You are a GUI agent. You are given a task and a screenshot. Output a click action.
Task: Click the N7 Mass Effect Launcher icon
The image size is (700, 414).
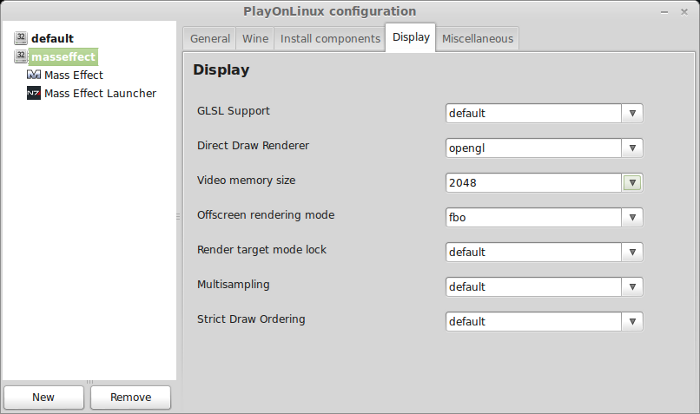click(34, 93)
